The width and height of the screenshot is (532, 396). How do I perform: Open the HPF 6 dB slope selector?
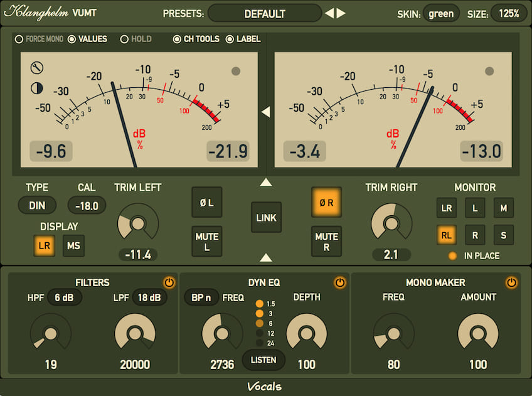pyautogui.click(x=65, y=297)
